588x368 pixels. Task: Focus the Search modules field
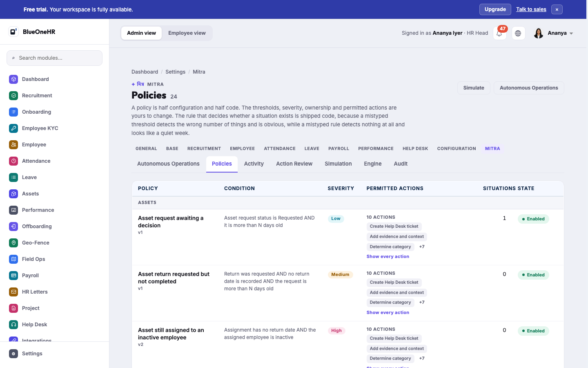coord(54,58)
